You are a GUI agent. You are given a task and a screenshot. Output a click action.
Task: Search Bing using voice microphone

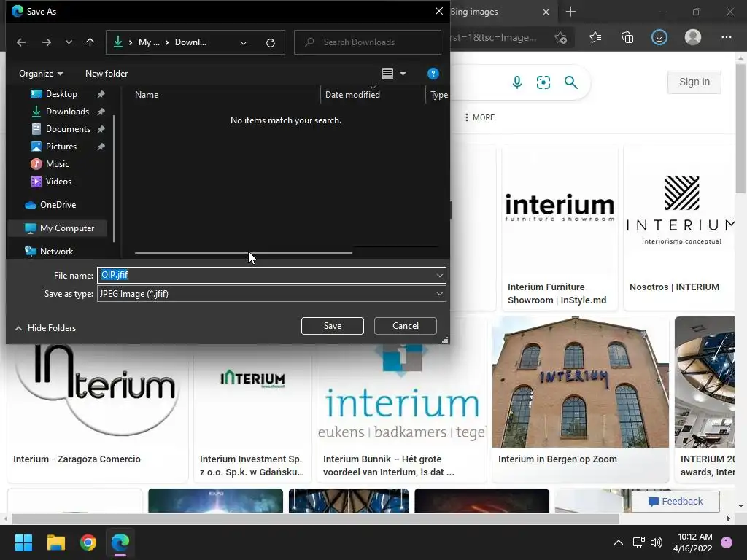517,82
